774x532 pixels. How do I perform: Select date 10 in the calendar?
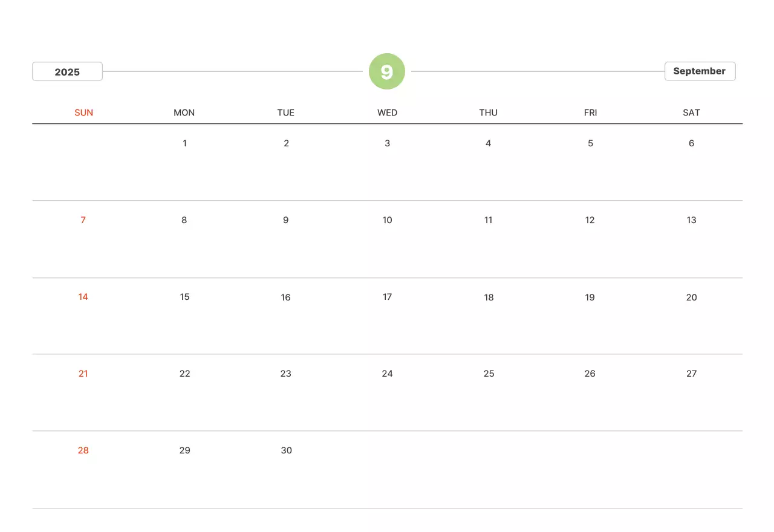tap(387, 220)
